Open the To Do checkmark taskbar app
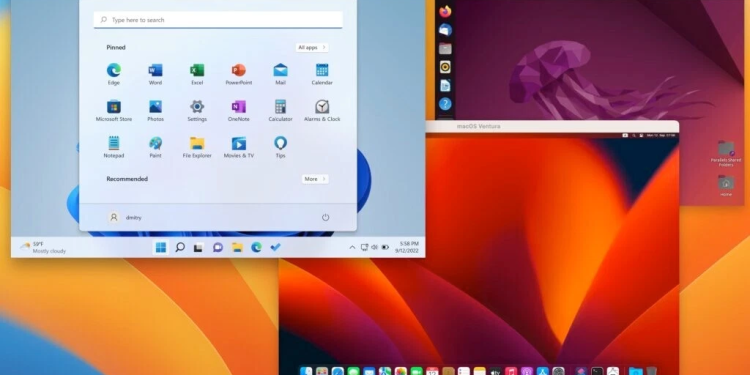750x375 pixels. coord(275,247)
